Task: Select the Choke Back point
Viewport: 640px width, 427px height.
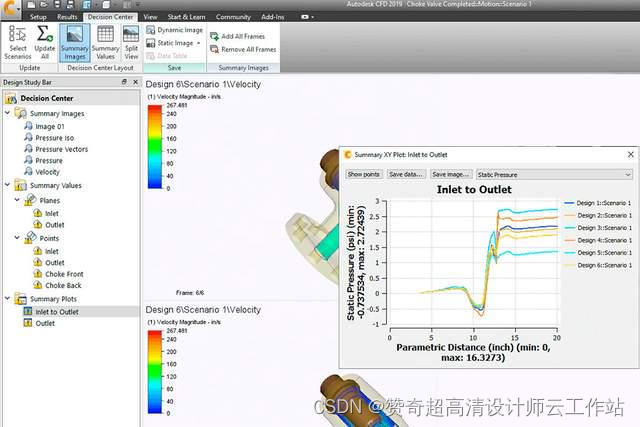Action: click(58, 285)
